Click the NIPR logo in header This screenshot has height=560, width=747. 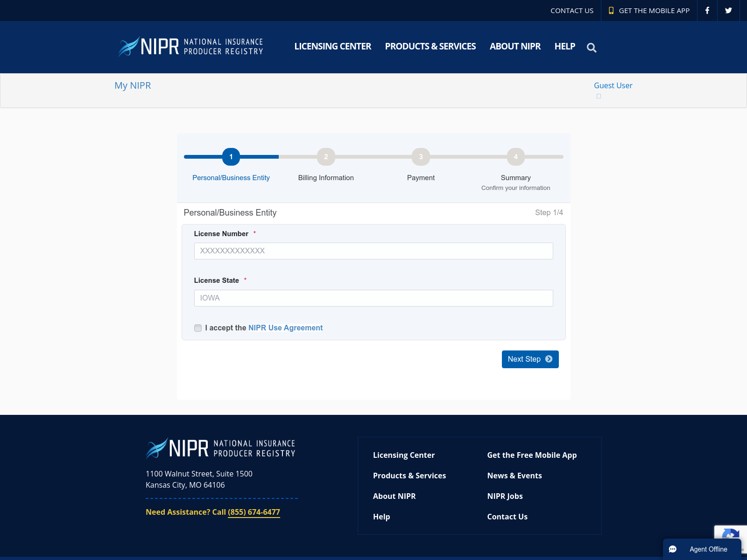[x=190, y=47]
